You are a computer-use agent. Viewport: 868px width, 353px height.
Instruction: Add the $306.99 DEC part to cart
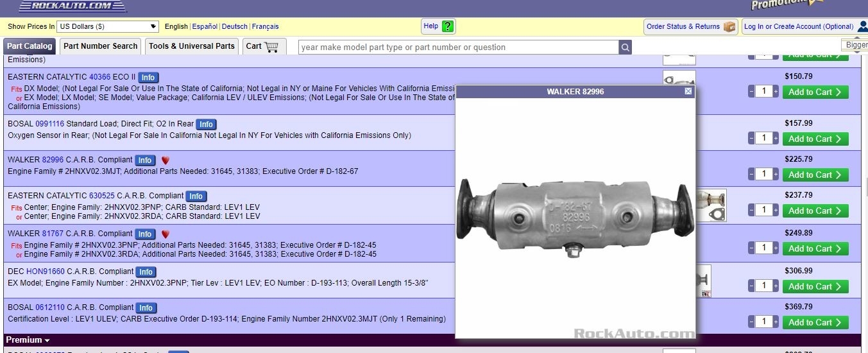tap(815, 286)
